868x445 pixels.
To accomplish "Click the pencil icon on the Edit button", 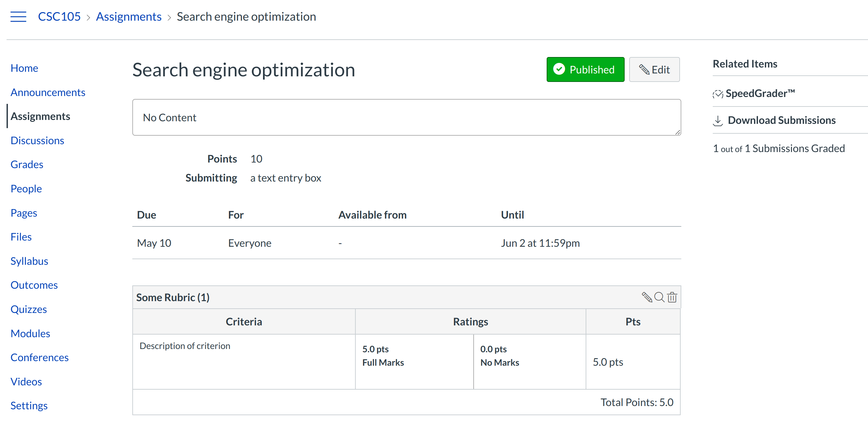I will pos(644,69).
